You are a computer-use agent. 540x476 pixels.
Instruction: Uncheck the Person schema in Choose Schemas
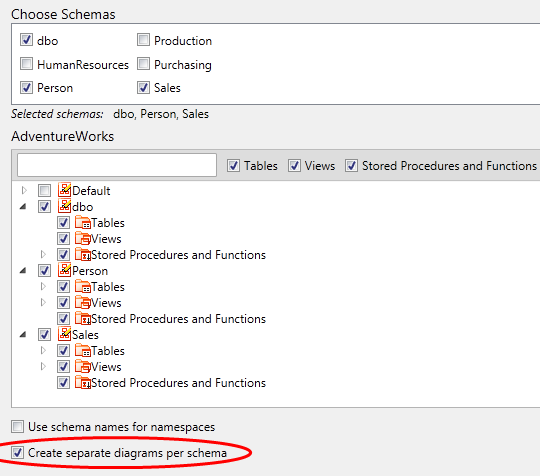tap(26, 87)
